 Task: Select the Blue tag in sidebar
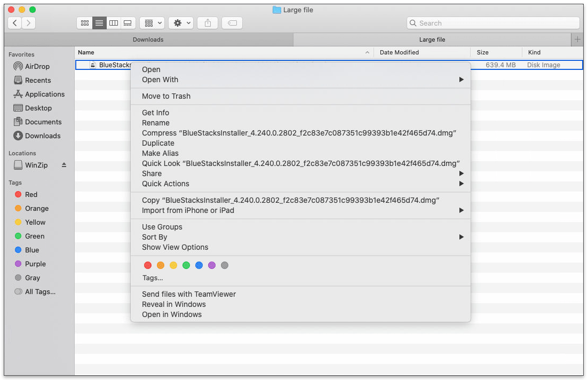tap(27, 250)
